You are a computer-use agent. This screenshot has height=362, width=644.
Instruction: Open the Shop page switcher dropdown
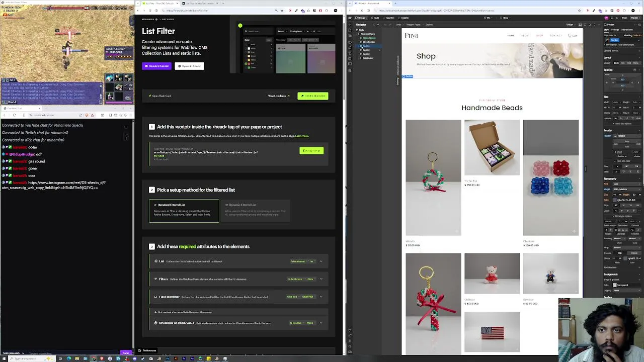(x=506, y=18)
